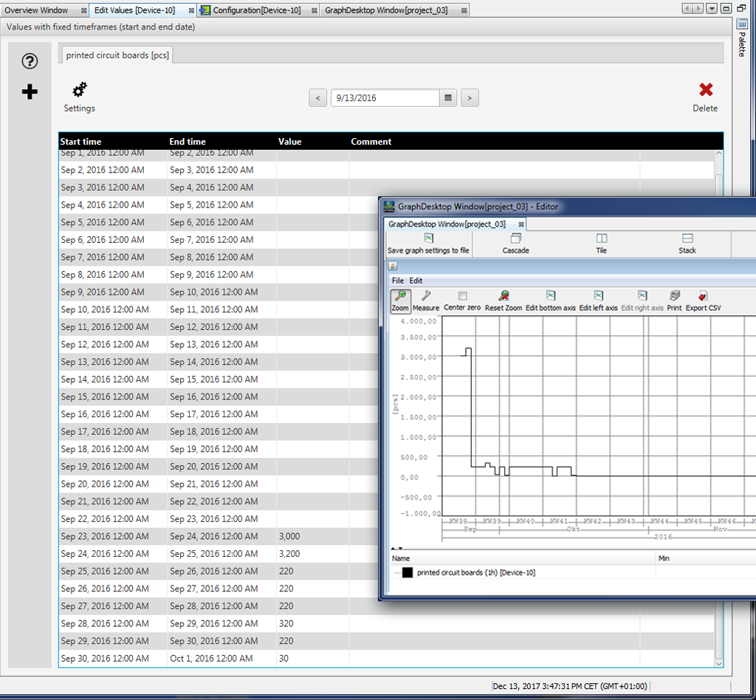Click the red Delete X icon
Screen dimensions: 756x700
[x=706, y=90]
